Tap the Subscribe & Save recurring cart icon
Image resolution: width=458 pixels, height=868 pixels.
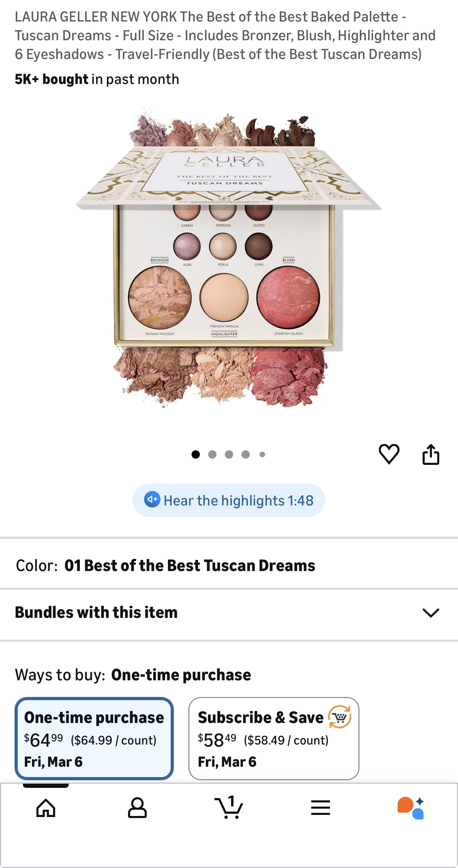tap(340, 717)
